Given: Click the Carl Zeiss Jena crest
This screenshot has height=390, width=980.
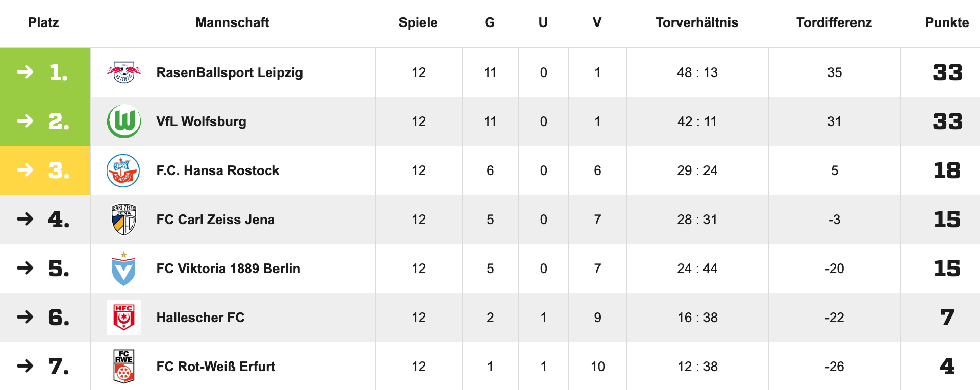Looking at the screenshot, I should coord(123,220).
